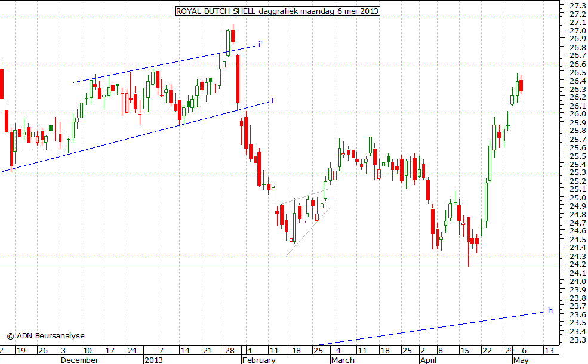Click the 24.3 price axis label
Image resolution: width=588 pixels, height=364 pixels.
tap(577, 257)
